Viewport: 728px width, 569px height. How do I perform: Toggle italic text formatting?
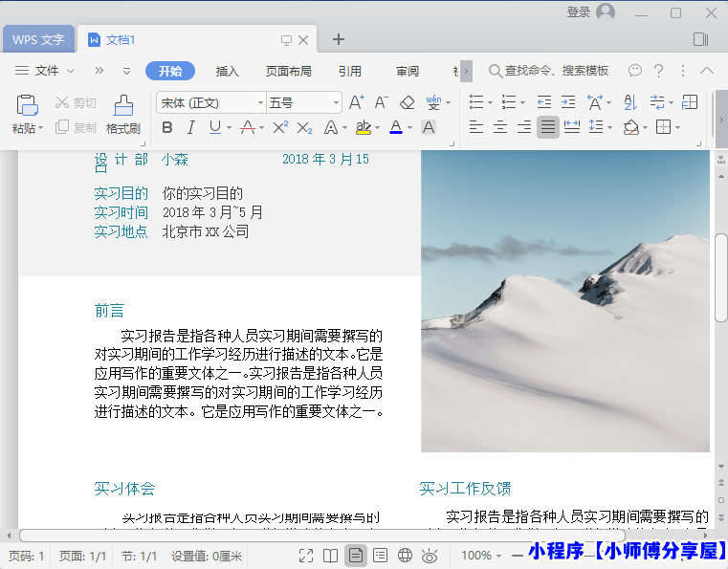191,127
